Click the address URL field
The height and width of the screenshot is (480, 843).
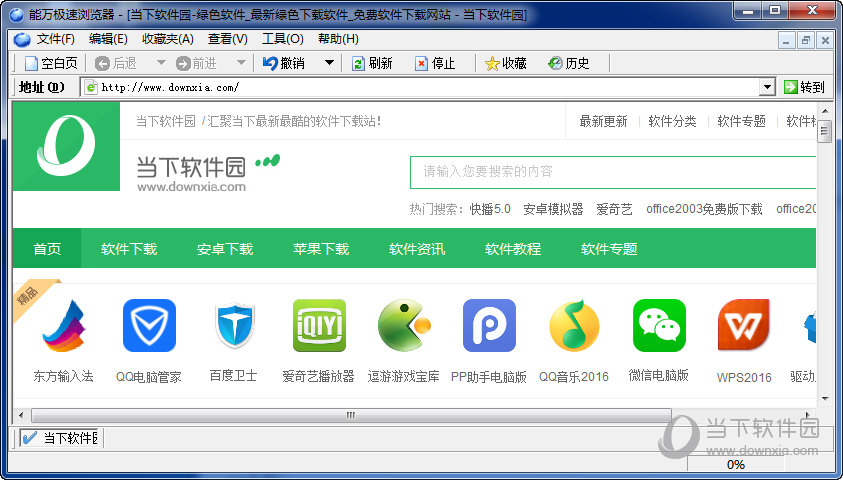428,87
